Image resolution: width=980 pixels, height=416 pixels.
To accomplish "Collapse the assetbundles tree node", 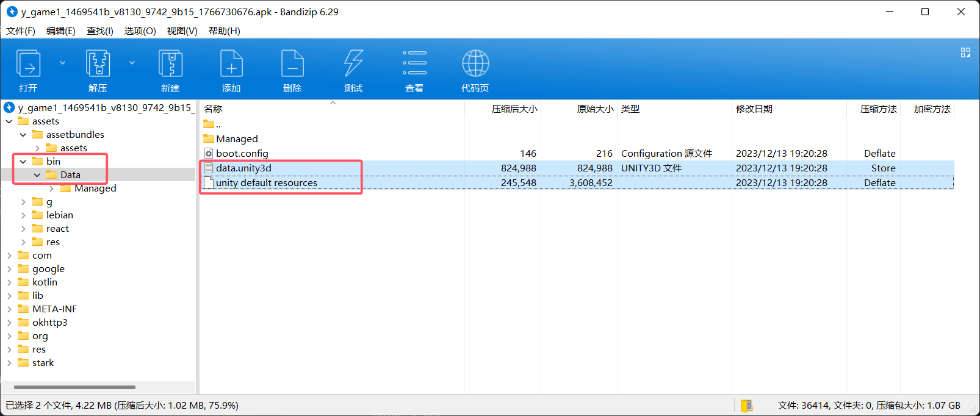I will pos(23,135).
